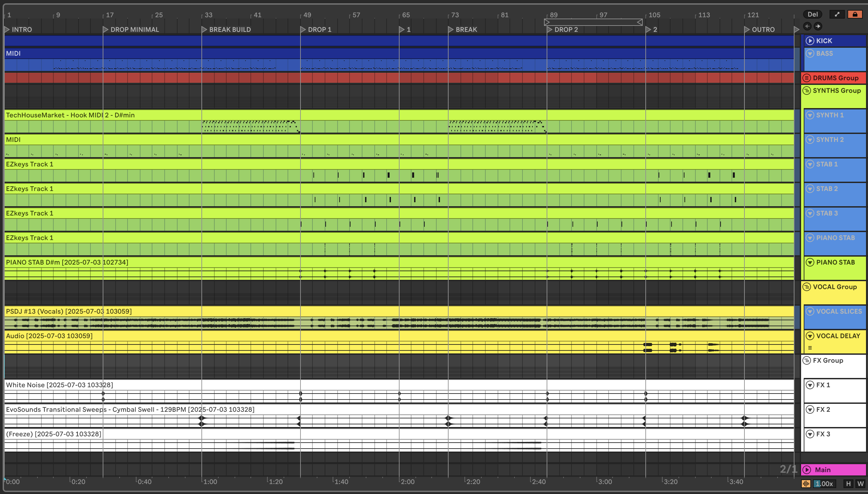Launch the DROP MINIMAL locator
868x494 pixels.
pyautogui.click(x=105, y=30)
